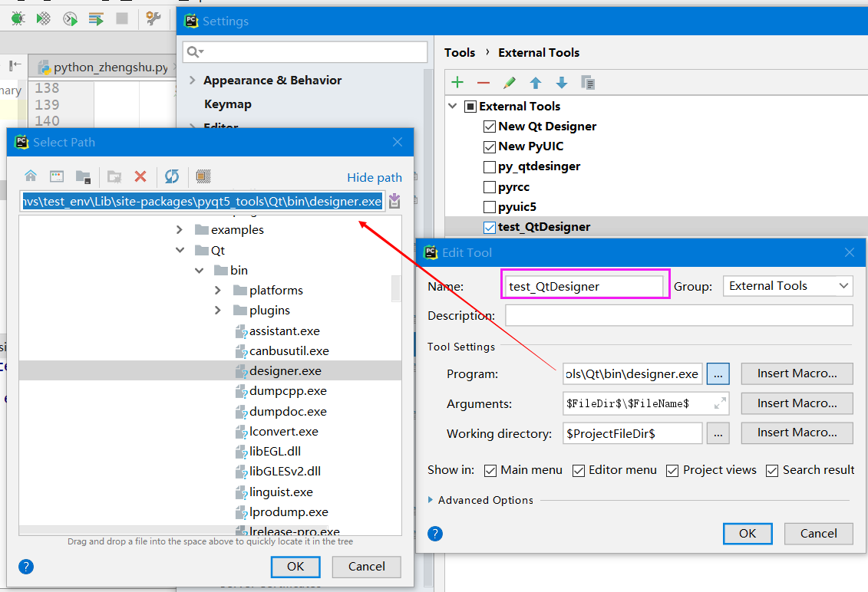This screenshot has width=868, height=592.
Task: Click the browse button next to Program
Action: click(718, 374)
